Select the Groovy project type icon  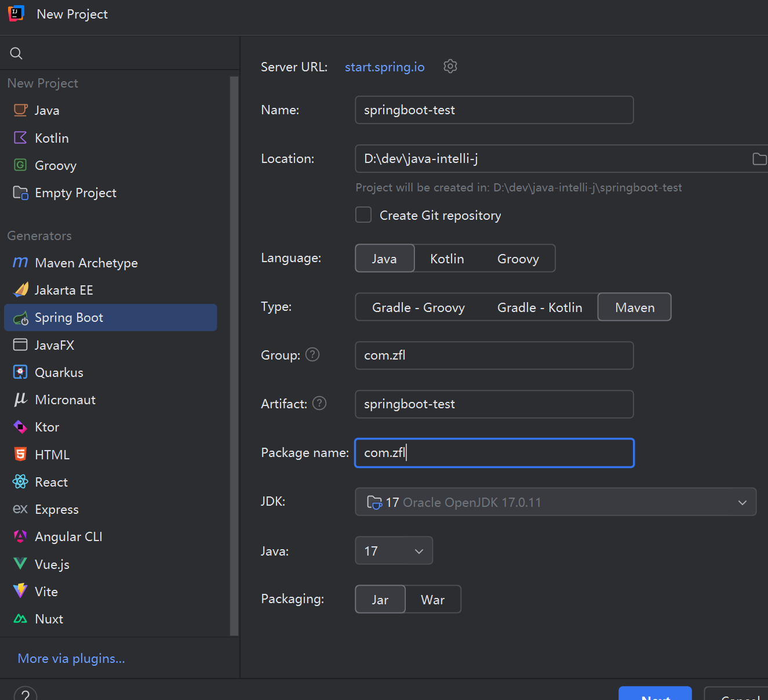20,165
